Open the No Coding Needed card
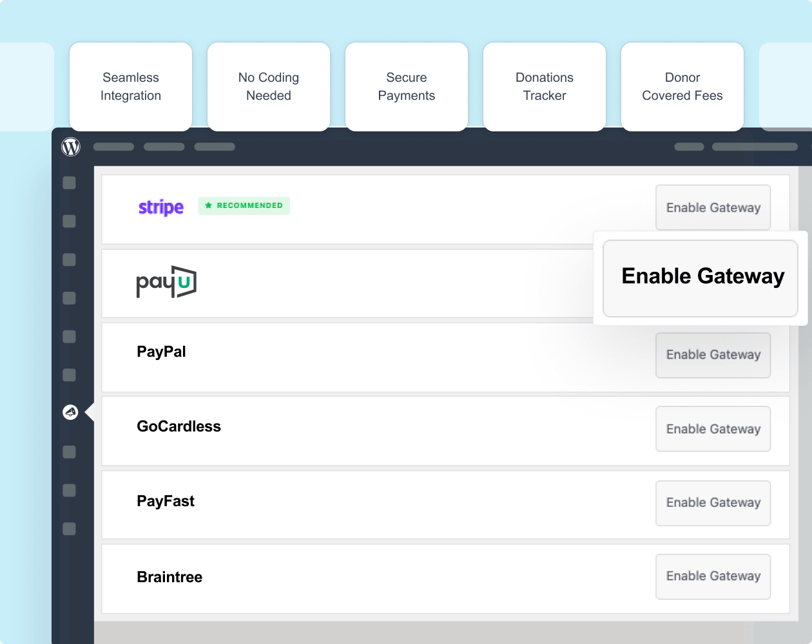Screen dimensions: 812x644 268,86
